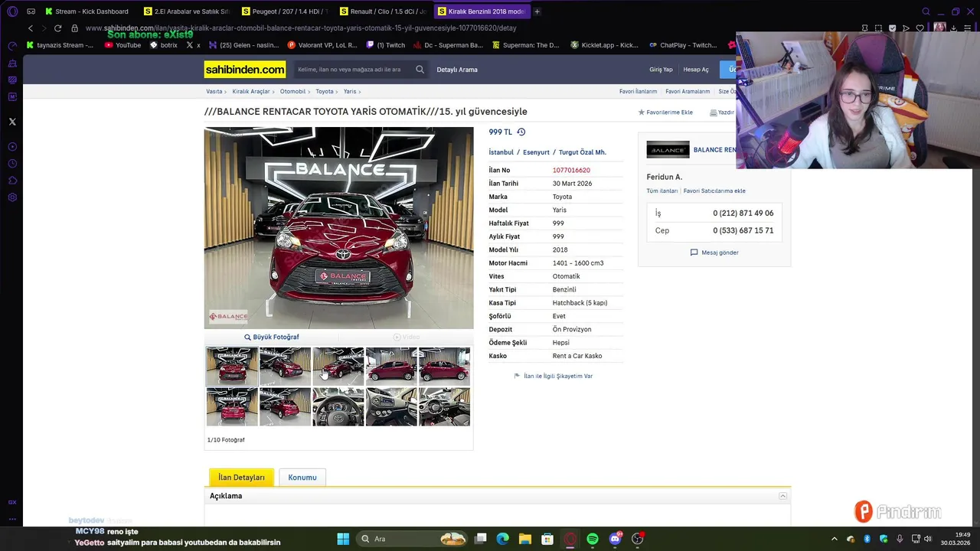Open the YouTube bookmark

122,45
